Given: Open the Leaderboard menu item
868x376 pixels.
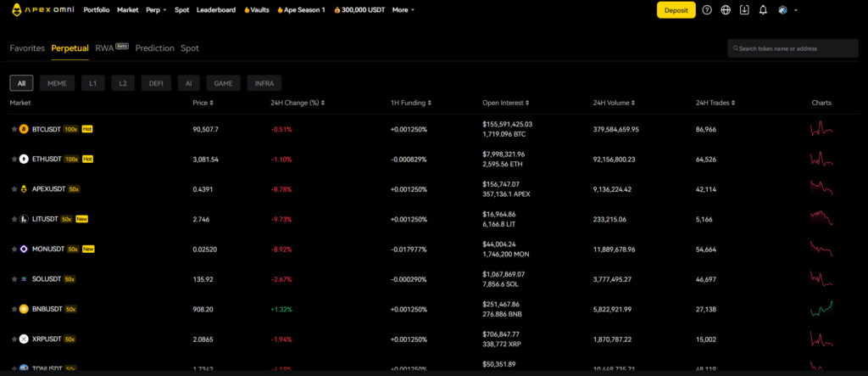Looking at the screenshot, I should tap(216, 10).
